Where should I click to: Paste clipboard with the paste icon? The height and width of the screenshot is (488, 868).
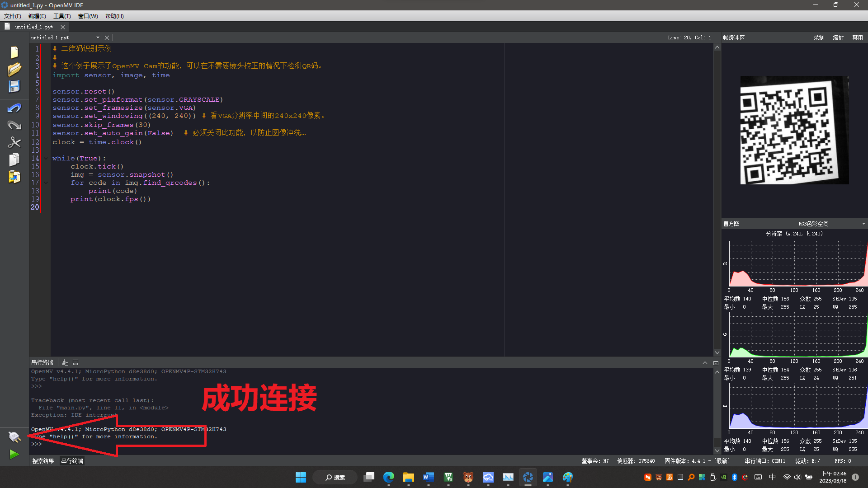(x=14, y=177)
